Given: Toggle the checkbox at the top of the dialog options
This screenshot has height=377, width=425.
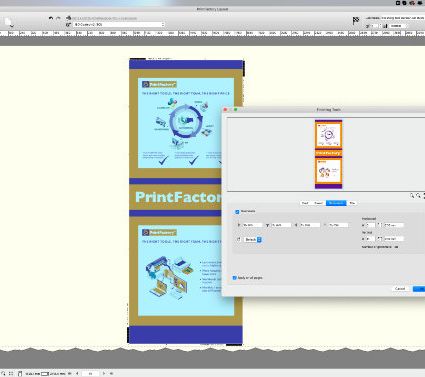Looking at the screenshot, I should (x=237, y=212).
